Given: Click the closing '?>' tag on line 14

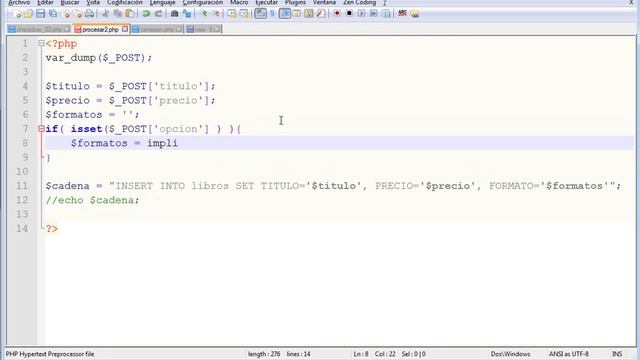Looking at the screenshot, I should pos(51,229).
